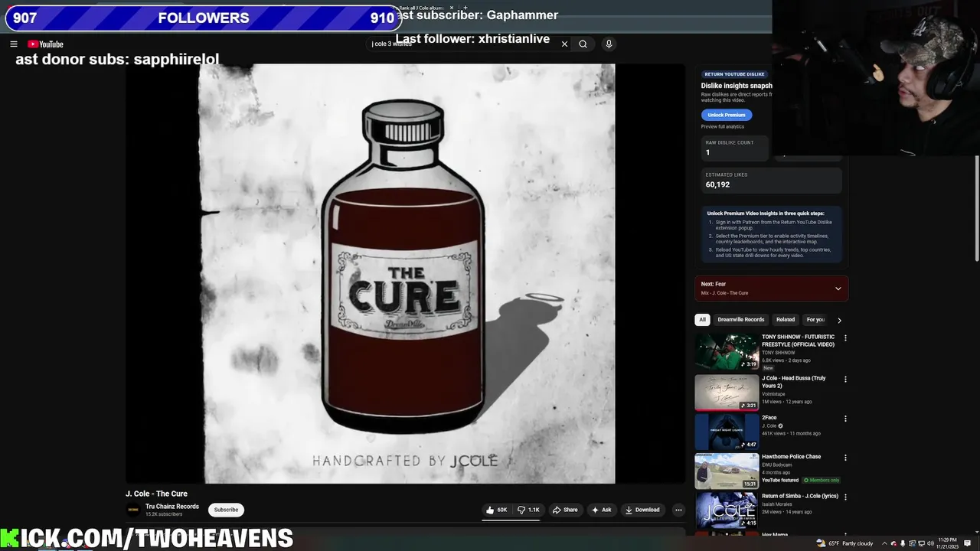This screenshot has height=551, width=980.
Task: Click the 'J. Cole - The Cure' video title
Action: 156,494
